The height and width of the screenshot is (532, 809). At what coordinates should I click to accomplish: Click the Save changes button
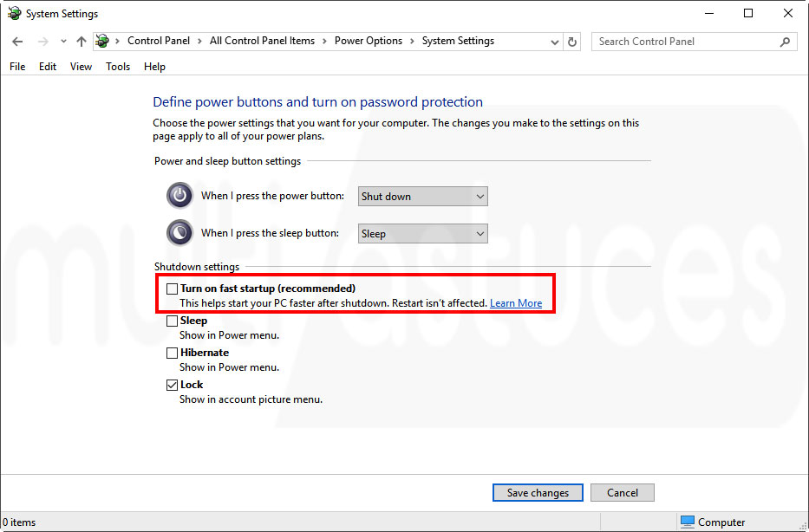[x=538, y=492]
